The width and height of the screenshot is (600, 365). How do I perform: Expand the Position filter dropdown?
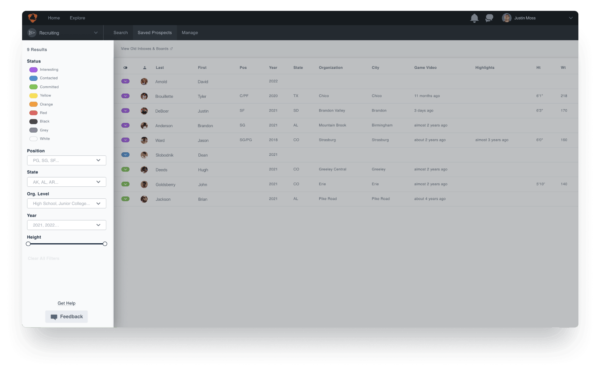pyautogui.click(x=67, y=160)
